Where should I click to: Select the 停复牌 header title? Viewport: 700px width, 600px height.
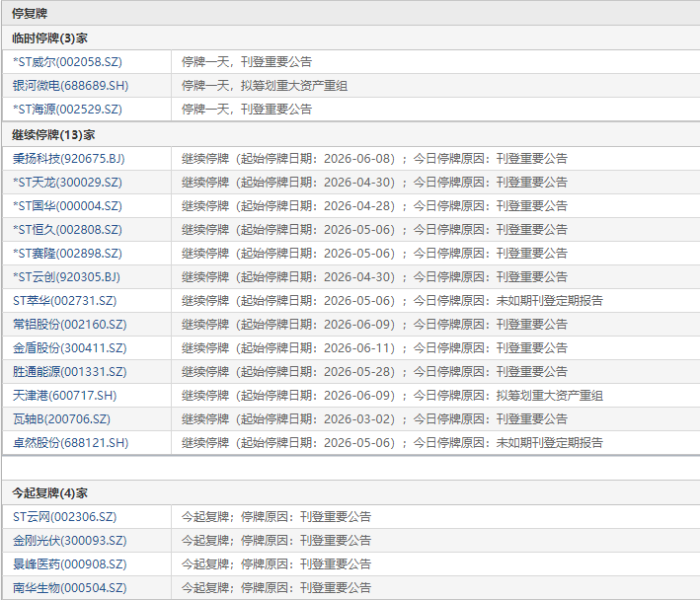coord(30,14)
